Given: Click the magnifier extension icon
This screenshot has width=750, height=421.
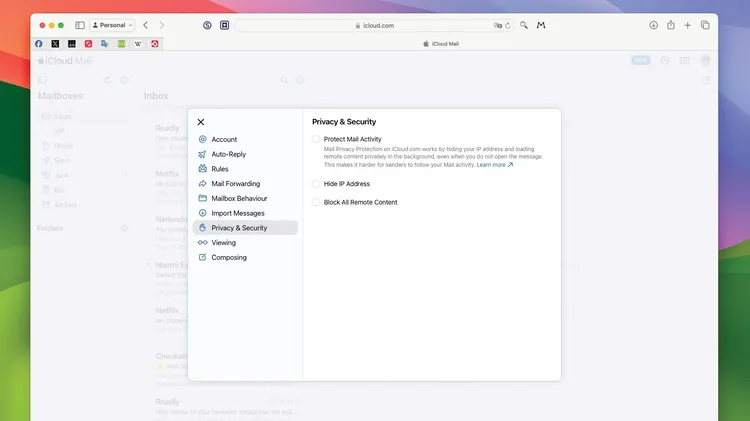Looking at the screenshot, I should tap(524, 25).
